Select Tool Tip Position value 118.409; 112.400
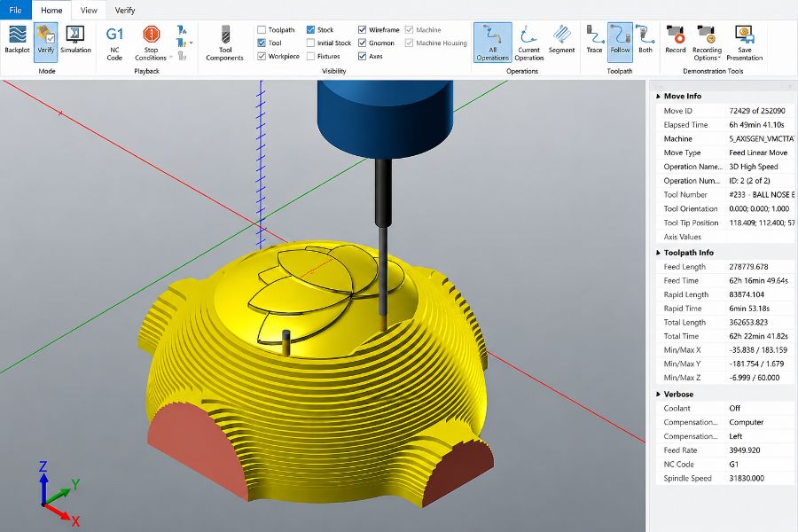The height and width of the screenshot is (532, 798). pos(762,223)
